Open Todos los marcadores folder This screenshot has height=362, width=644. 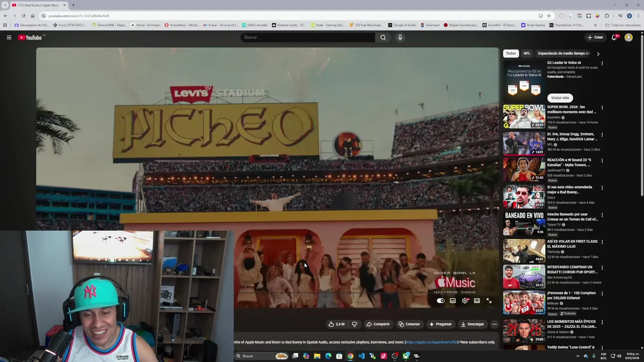[622, 25]
